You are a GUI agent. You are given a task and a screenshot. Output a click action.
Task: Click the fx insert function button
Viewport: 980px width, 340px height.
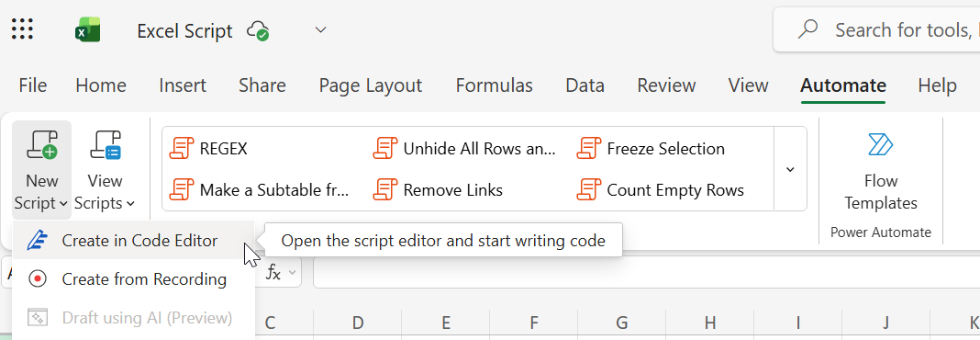point(273,273)
